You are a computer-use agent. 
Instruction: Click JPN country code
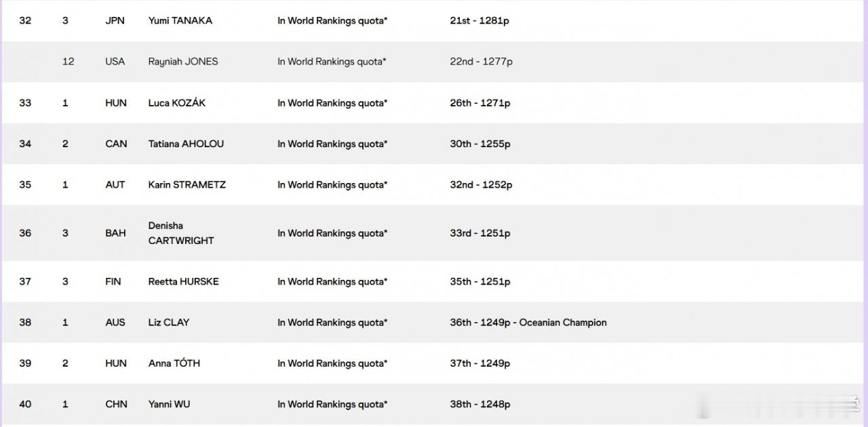pyautogui.click(x=115, y=20)
